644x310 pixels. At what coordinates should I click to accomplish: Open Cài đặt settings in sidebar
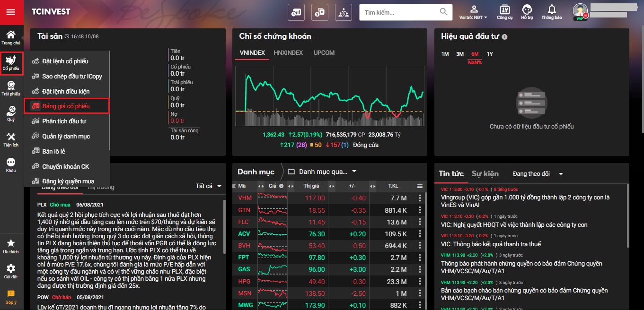click(x=11, y=271)
